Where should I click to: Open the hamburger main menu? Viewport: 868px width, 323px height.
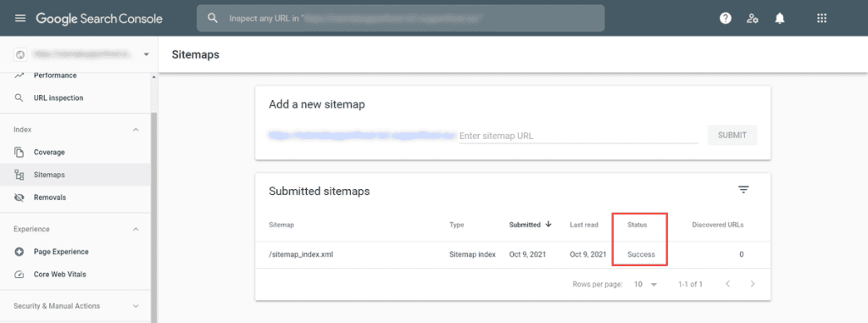coord(20,19)
